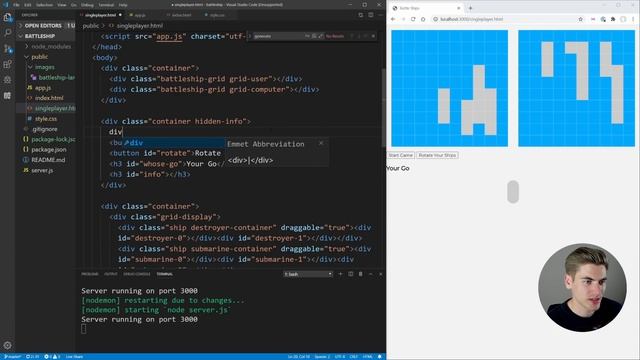Split the terminal panel
This screenshot has width=640, height=360.
[x=351, y=274]
